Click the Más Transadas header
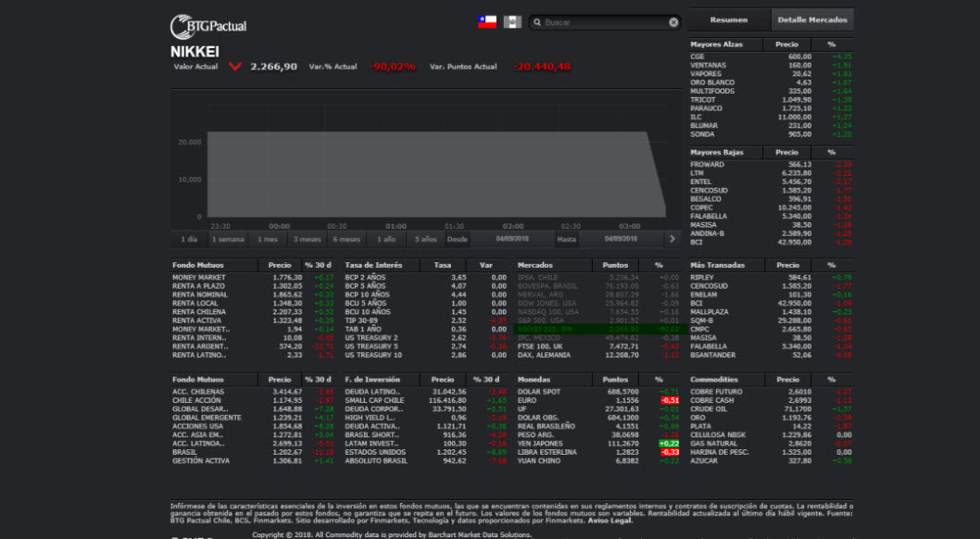This screenshot has height=539, width=980. (x=718, y=266)
